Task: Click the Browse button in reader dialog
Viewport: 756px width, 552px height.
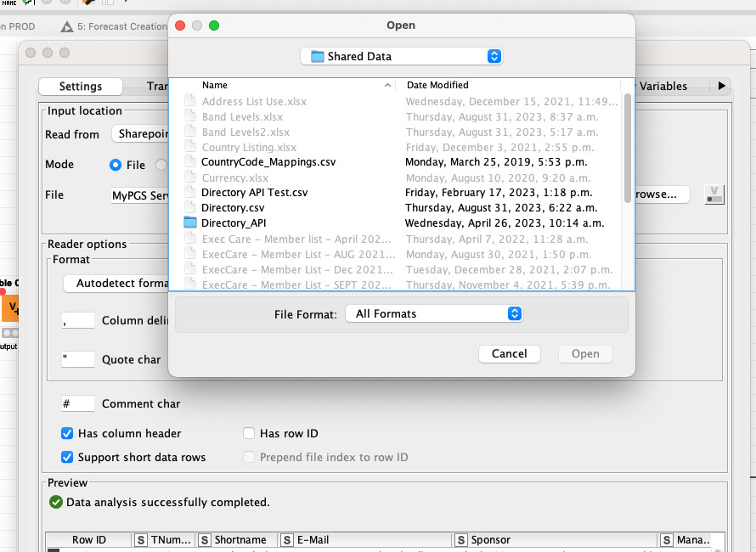Action: (x=662, y=194)
